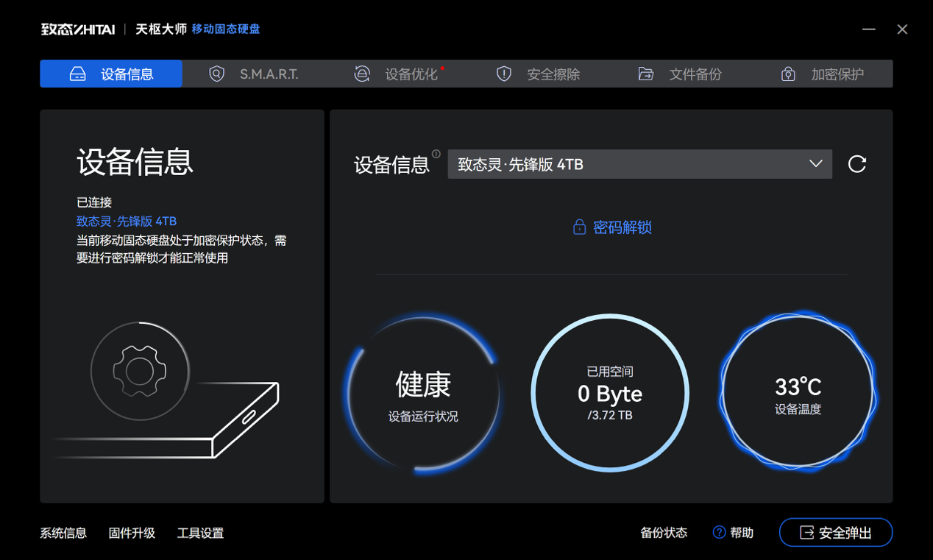Click the 密码解锁 link
Image resolution: width=933 pixels, height=560 pixels.
coord(622,227)
